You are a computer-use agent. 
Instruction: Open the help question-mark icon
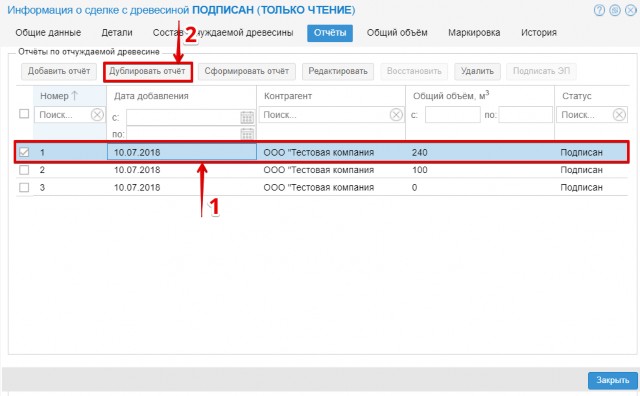pos(599,10)
